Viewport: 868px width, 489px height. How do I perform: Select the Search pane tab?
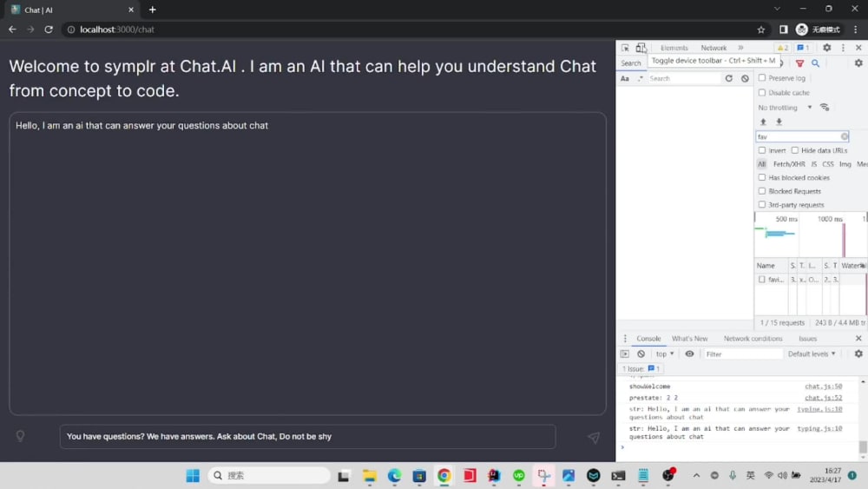pyautogui.click(x=630, y=63)
